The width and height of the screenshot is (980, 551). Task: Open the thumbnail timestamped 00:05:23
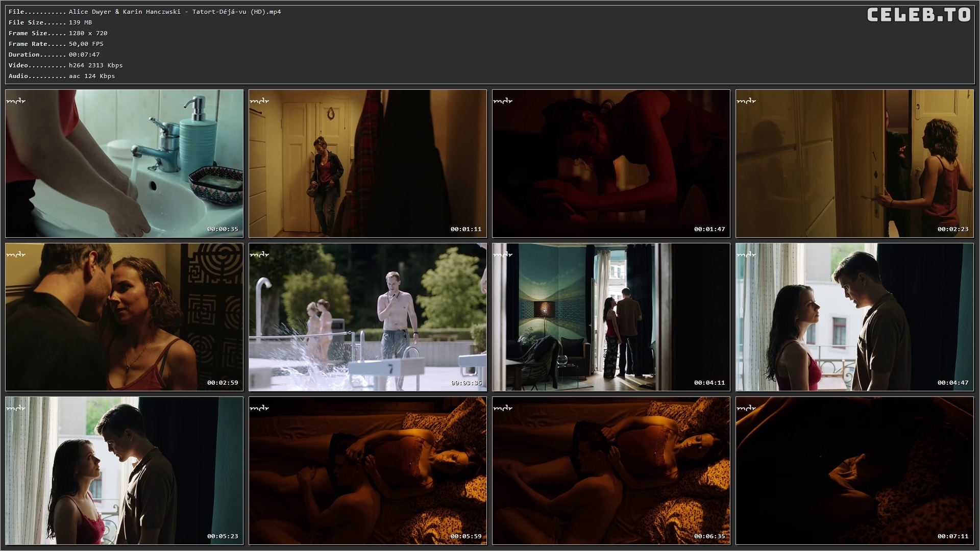tap(124, 470)
